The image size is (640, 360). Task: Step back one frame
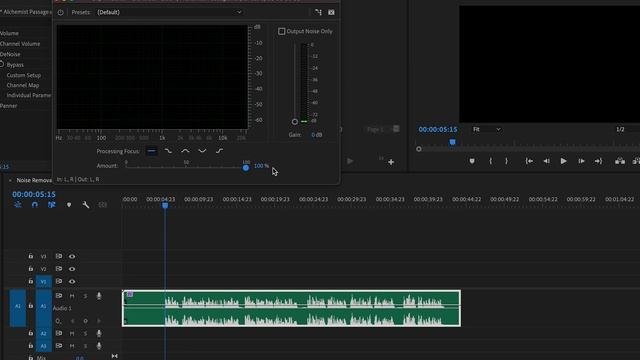[546, 161]
